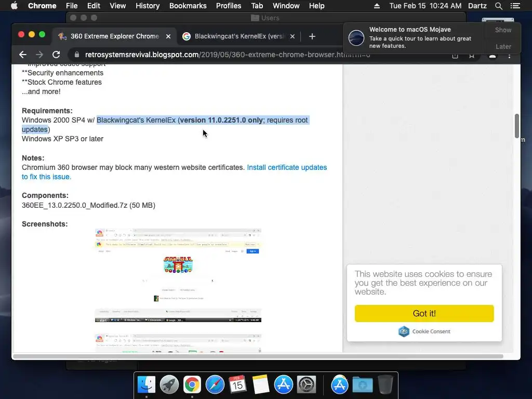Click the horizontal scrollbar at window bottom
Viewport: 532px width, 399px height.
coord(258,356)
